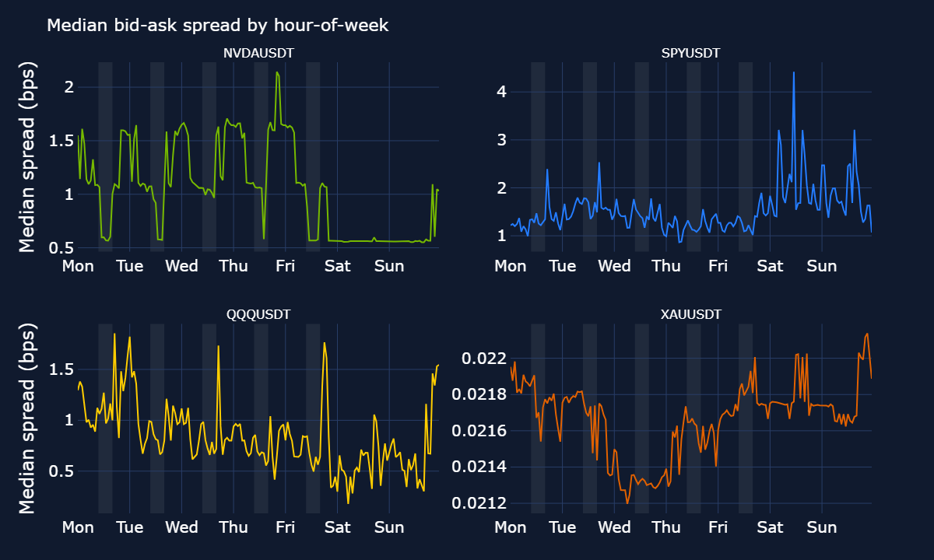
Task: Select the '0.5' y-axis tick on QQQUSDT chart
Action: pos(63,471)
